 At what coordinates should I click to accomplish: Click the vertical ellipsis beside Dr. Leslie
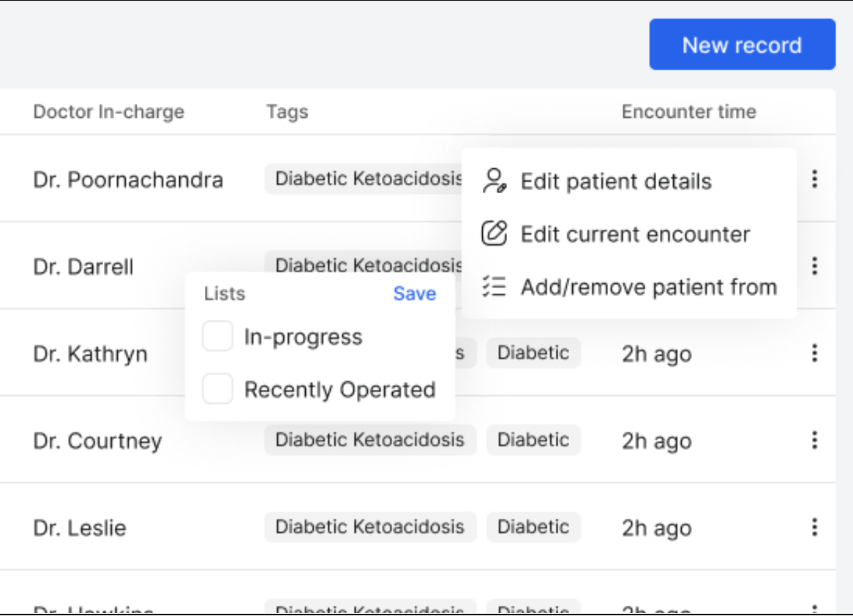814,527
